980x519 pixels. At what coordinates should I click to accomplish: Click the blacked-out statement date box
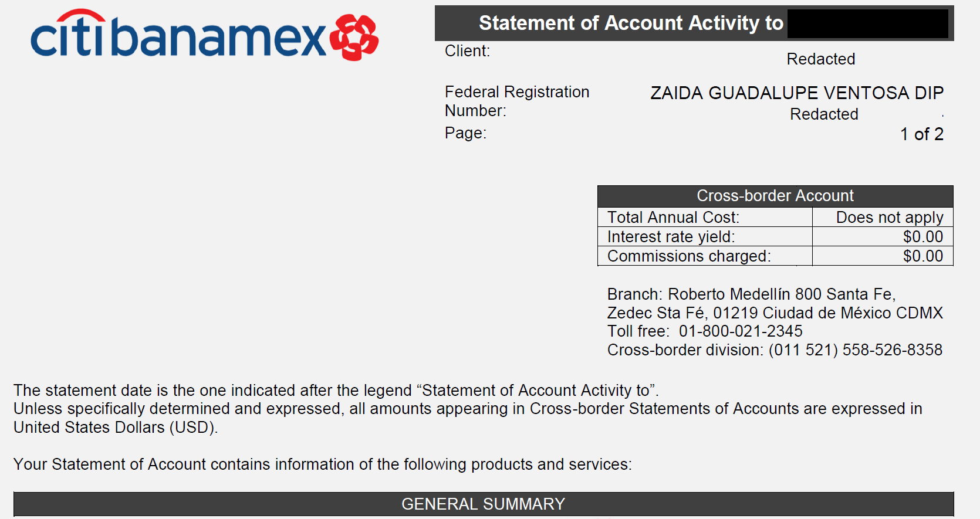point(867,23)
